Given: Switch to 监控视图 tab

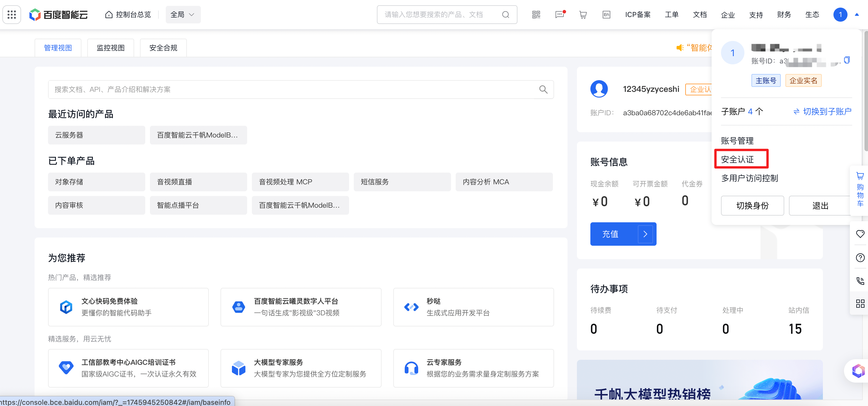Looking at the screenshot, I should tap(110, 48).
